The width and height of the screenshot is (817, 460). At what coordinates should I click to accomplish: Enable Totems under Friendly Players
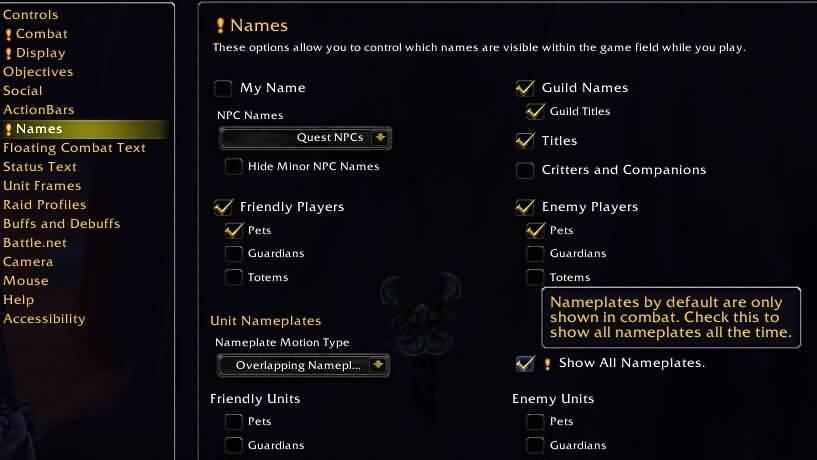point(233,277)
